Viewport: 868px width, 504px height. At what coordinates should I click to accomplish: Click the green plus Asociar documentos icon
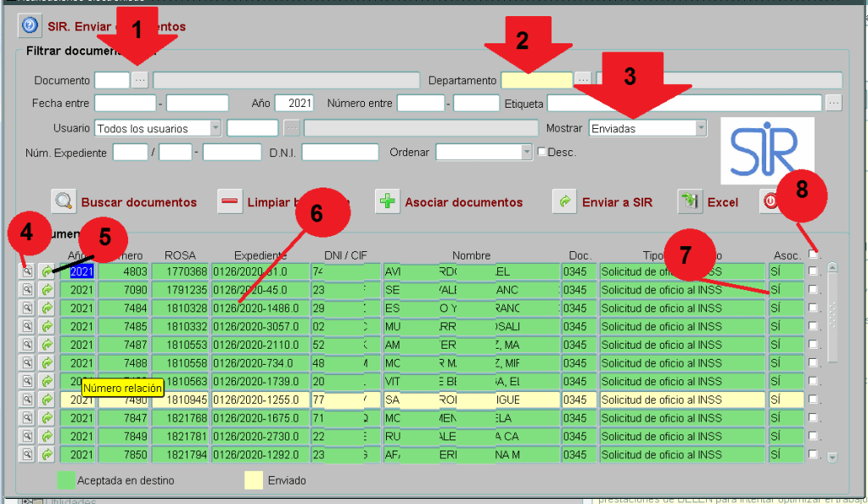tap(387, 202)
